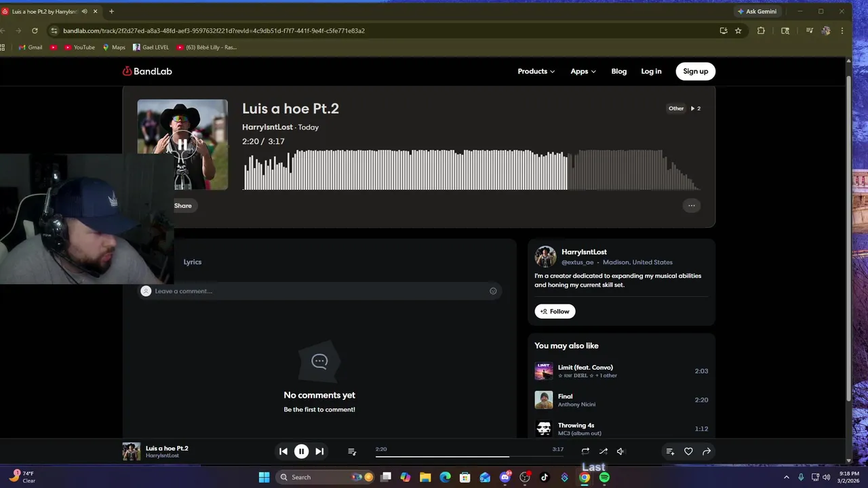Open the Gmail bookmark
This screenshot has width=868, height=488.
click(31, 47)
